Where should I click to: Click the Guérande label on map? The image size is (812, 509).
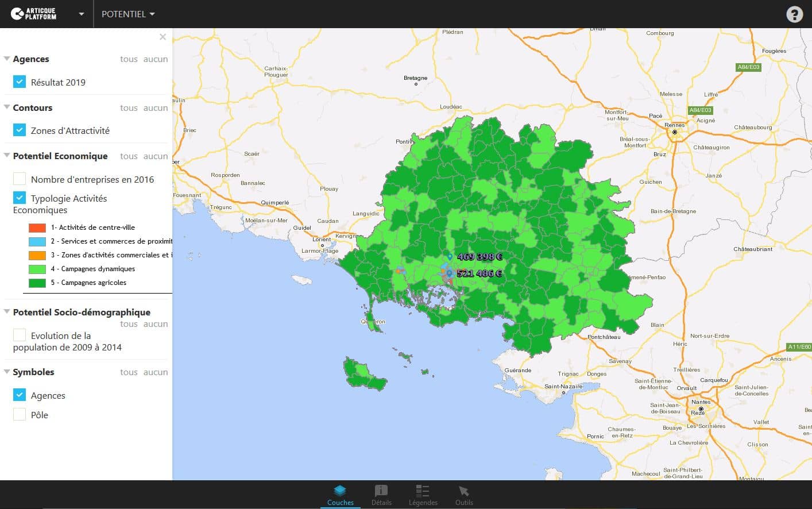click(518, 370)
